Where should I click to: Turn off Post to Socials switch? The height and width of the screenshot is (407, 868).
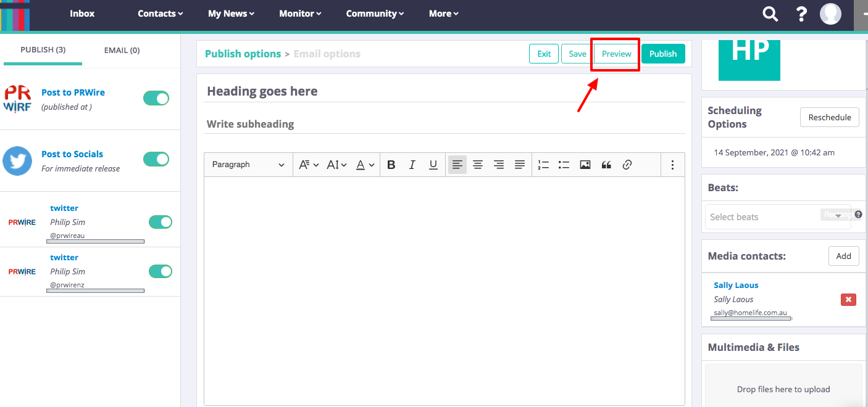pyautogui.click(x=156, y=159)
